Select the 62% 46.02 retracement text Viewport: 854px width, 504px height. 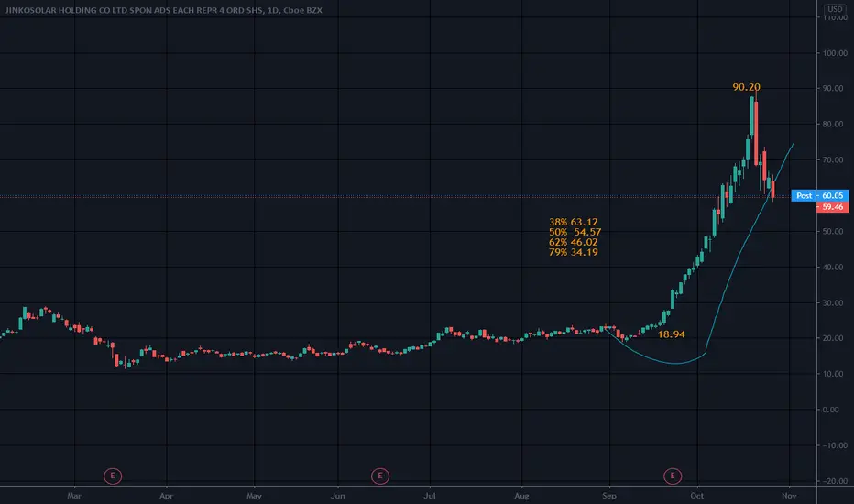click(x=573, y=242)
